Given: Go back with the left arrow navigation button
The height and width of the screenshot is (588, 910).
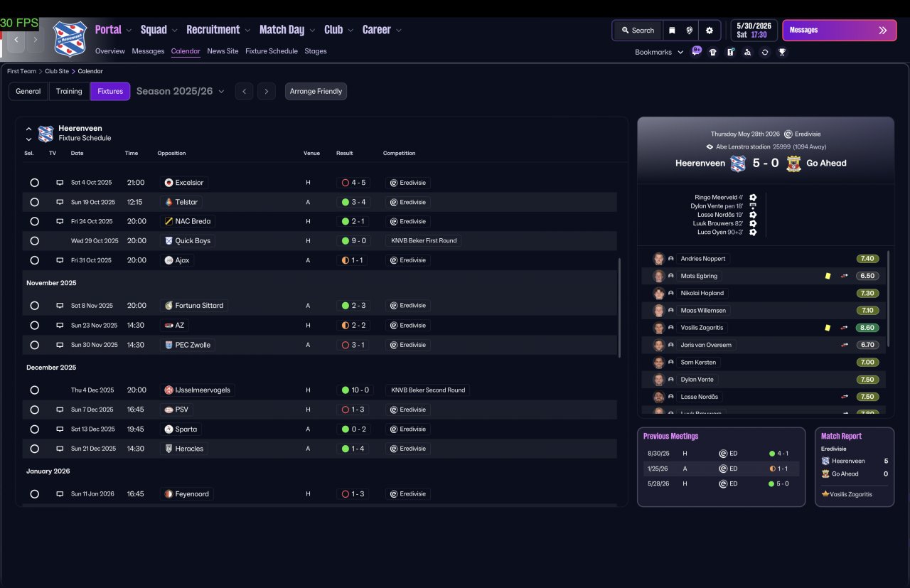Looking at the screenshot, I should (16, 40).
